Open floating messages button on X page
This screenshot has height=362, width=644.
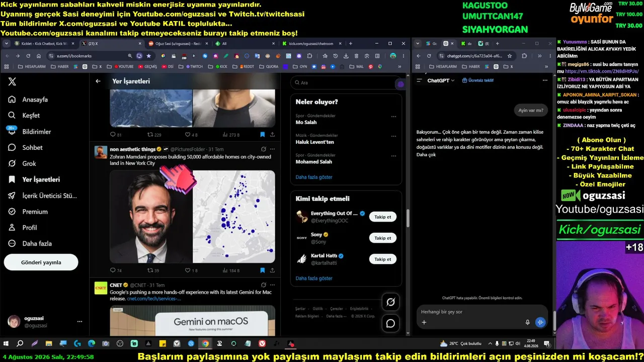(x=390, y=323)
